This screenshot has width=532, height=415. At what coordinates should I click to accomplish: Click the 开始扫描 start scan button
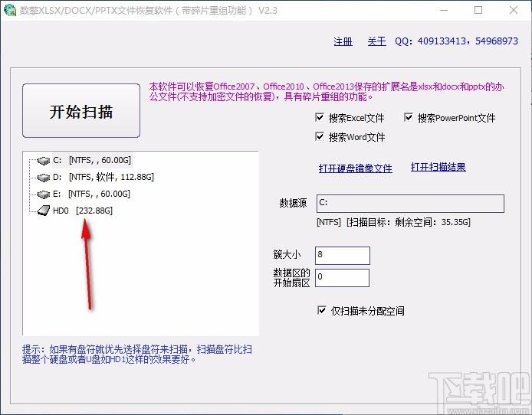pyautogui.click(x=81, y=111)
